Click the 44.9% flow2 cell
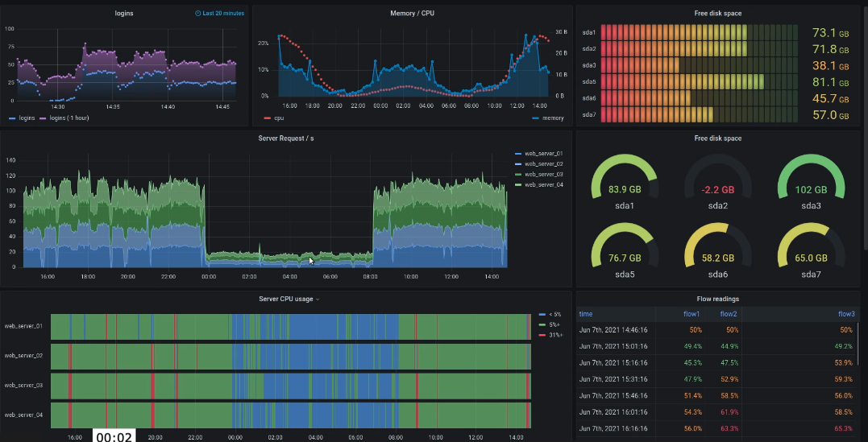 pos(729,346)
